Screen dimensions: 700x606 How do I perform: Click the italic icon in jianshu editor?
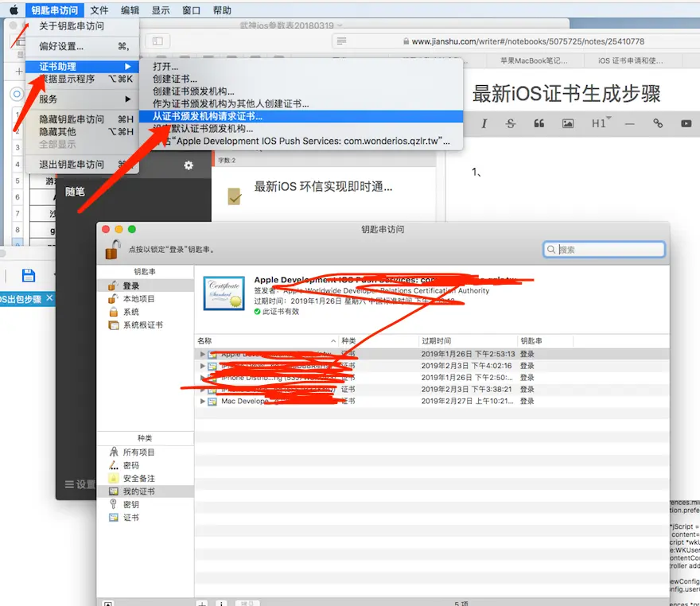484,123
